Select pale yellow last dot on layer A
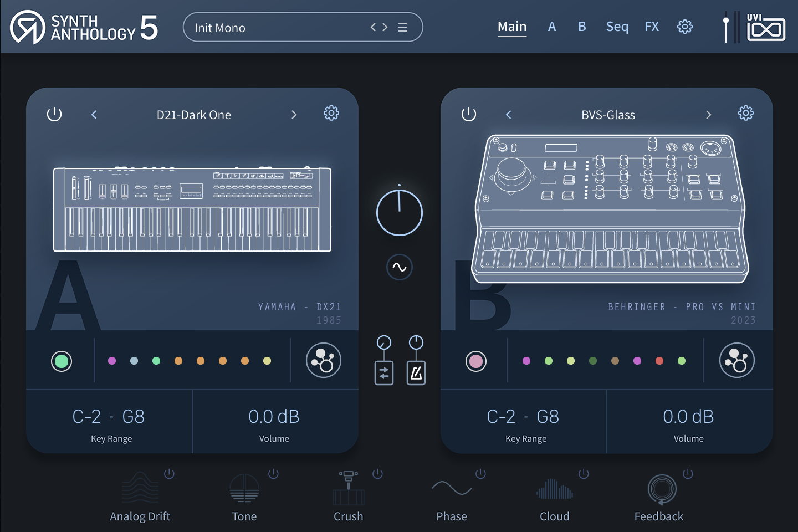The width and height of the screenshot is (798, 532). click(x=267, y=361)
